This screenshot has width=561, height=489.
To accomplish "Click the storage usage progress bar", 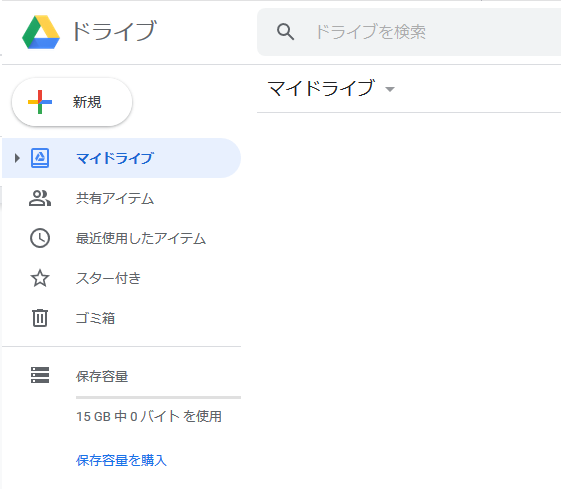I will [158, 397].
